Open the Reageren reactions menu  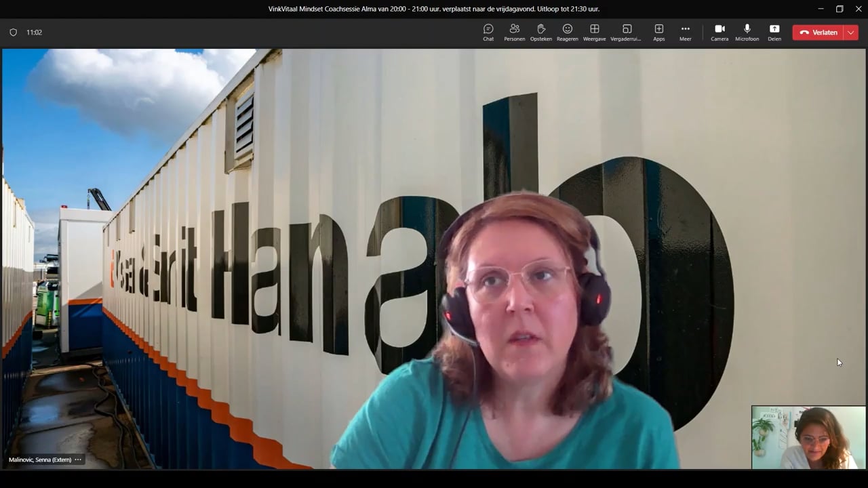point(568,33)
